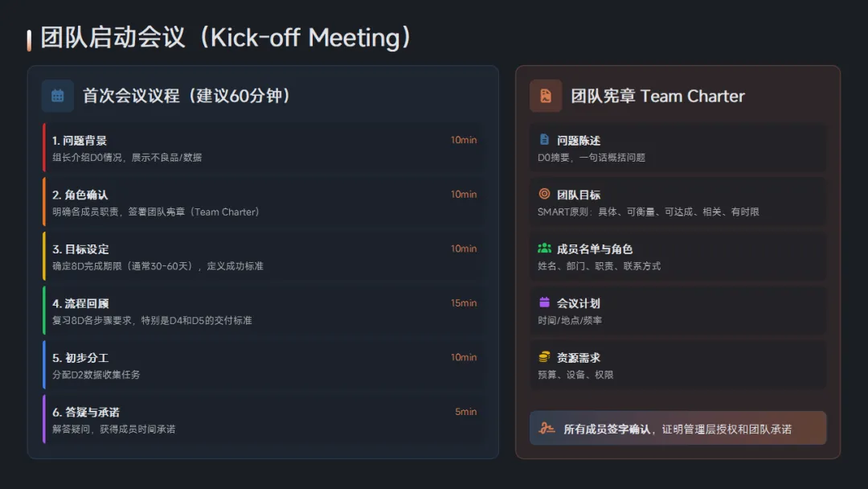Viewport: 868px width, 489px height.
Task: Click the 5min duration label for 答疑与承诺
Action: (x=465, y=412)
